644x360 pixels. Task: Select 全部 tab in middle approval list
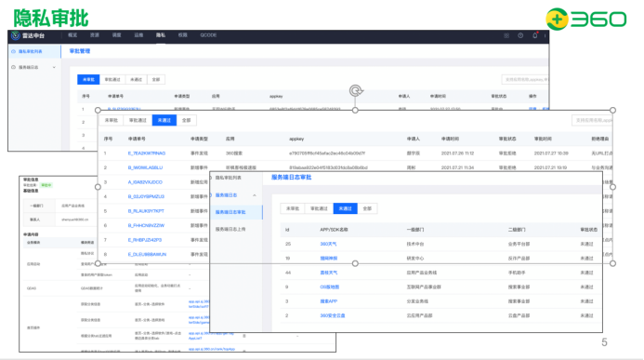(x=187, y=120)
